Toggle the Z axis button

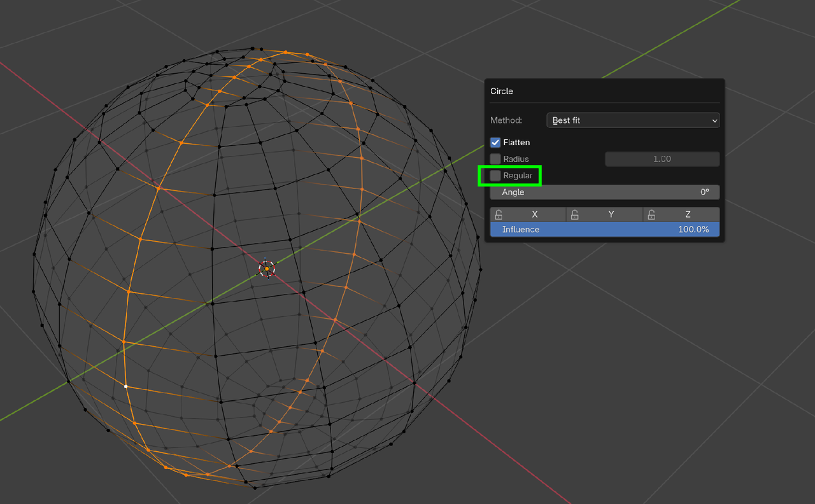click(686, 214)
